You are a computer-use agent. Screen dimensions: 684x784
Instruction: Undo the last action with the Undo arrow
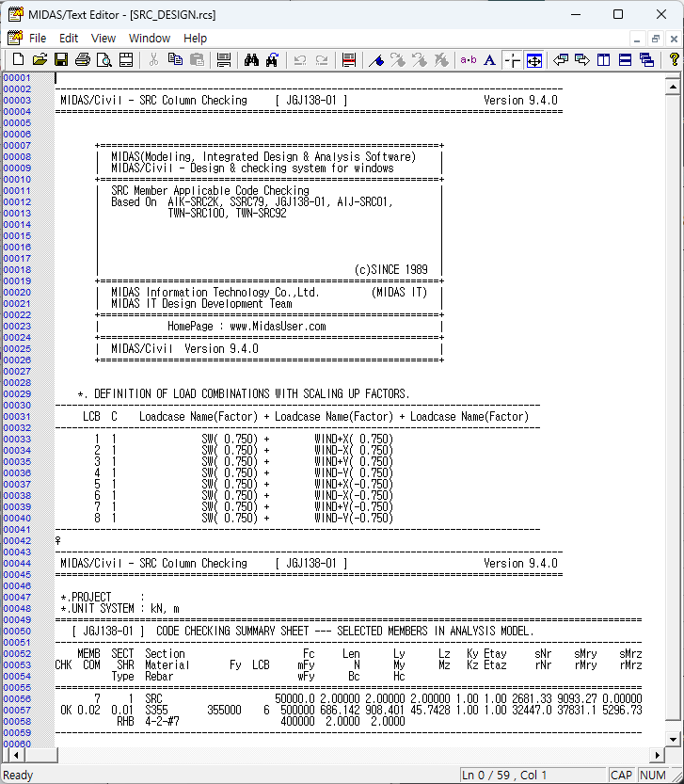click(300, 60)
